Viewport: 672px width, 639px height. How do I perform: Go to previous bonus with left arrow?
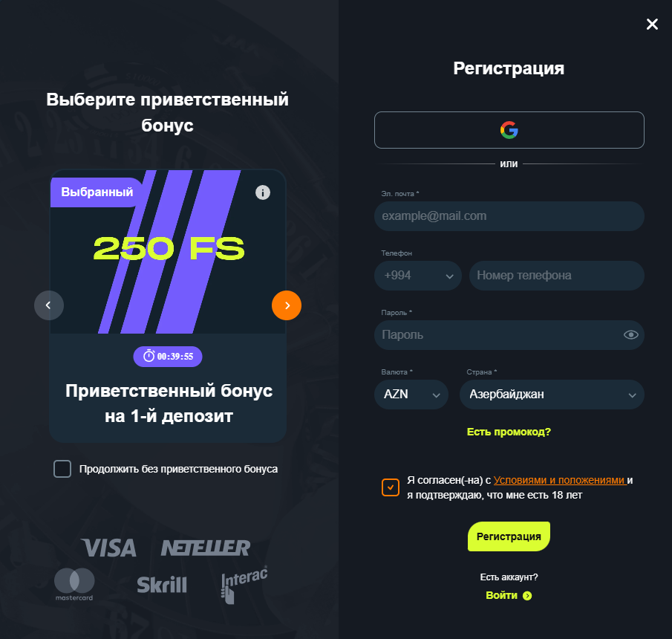[49, 305]
